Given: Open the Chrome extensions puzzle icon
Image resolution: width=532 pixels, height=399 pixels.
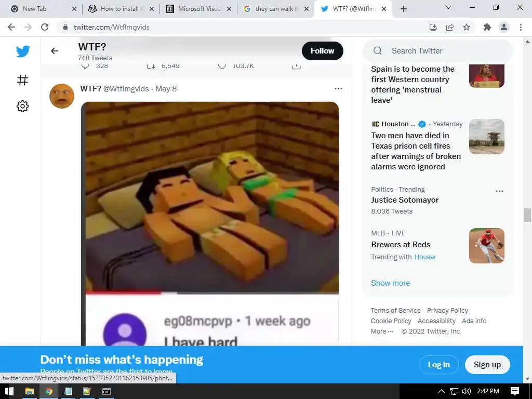Looking at the screenshot, I should (x=487, y=27).
